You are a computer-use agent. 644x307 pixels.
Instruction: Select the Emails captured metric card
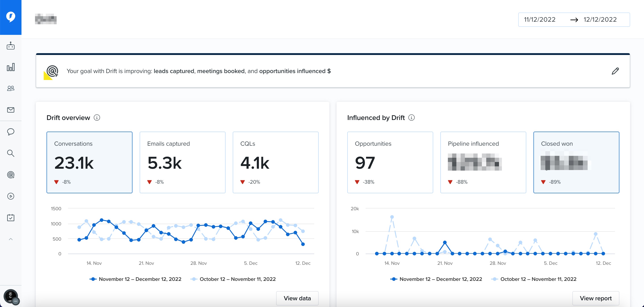point(183,162)
